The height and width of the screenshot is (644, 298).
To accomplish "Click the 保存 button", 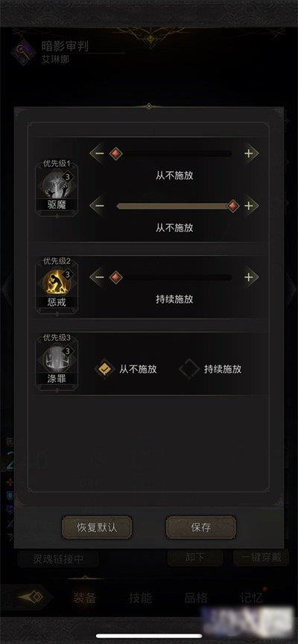I will [201, 527].
